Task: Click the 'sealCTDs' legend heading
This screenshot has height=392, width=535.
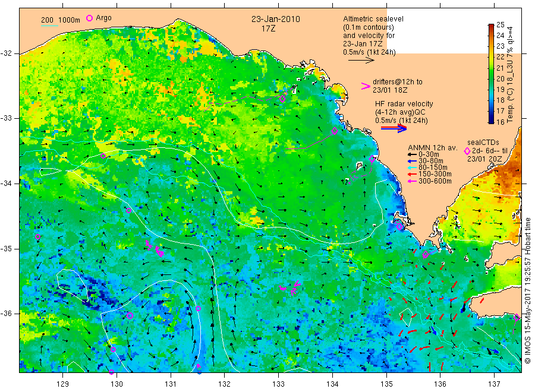Action: [483, 143]
